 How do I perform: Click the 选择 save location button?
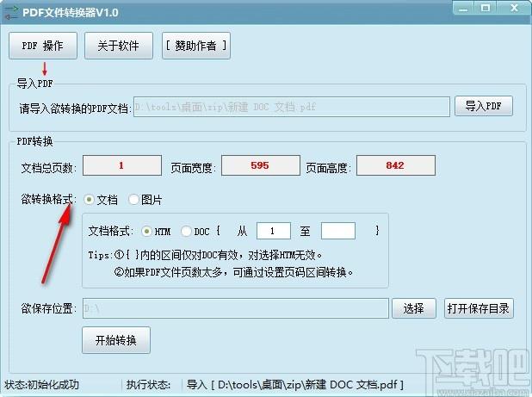click(414, 308)
